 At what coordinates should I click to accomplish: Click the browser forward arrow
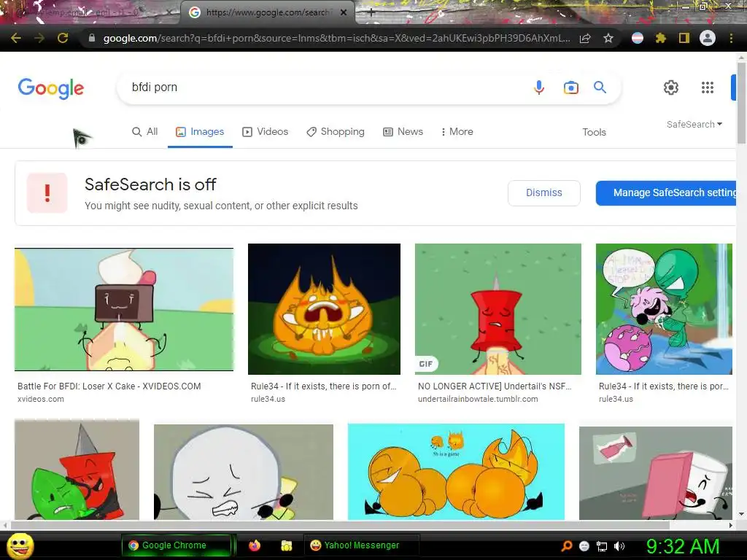pos(39,38)
